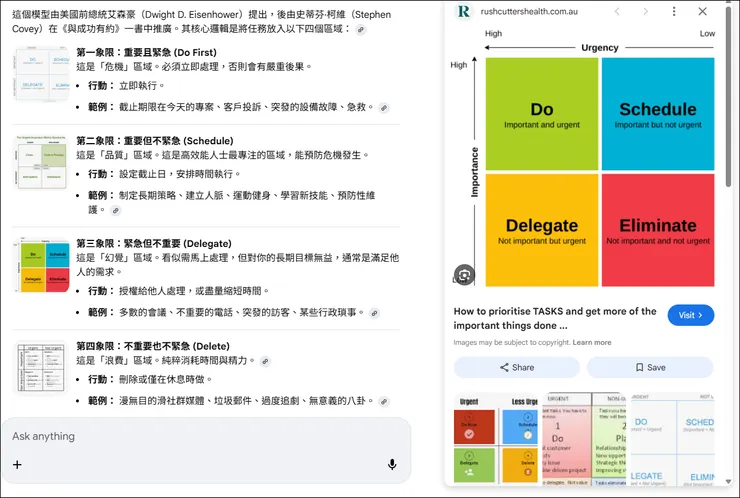Open related blue outlined DO/SCHEDULE matrix thumbnail
740x498 pixels.
(x=673, y=439)
